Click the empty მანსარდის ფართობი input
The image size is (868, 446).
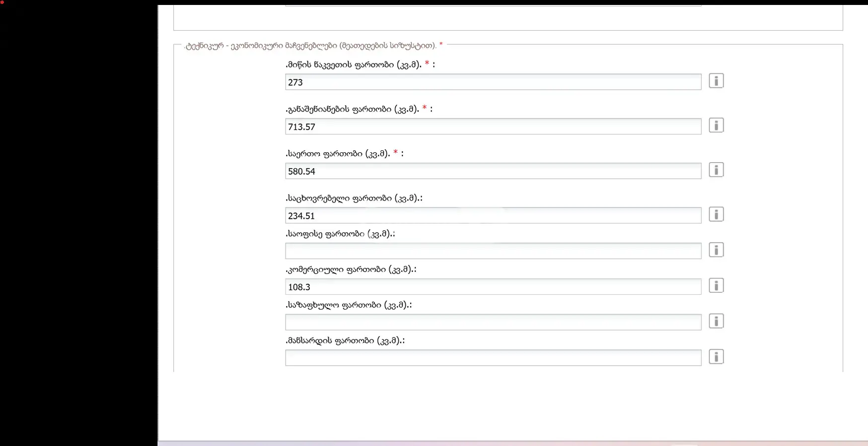[493, 358]
